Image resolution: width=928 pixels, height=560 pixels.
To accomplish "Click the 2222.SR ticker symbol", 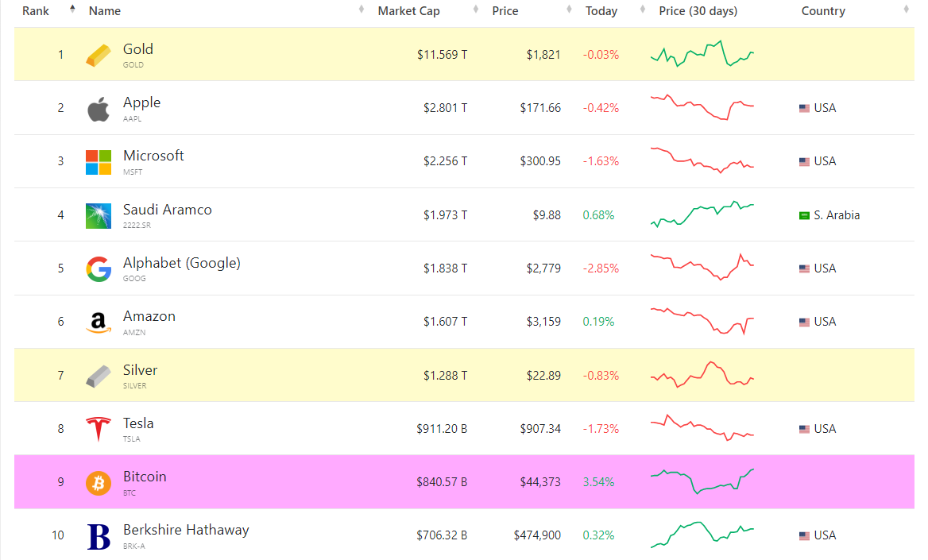I will pyautogui.click(x=137, y=225).
